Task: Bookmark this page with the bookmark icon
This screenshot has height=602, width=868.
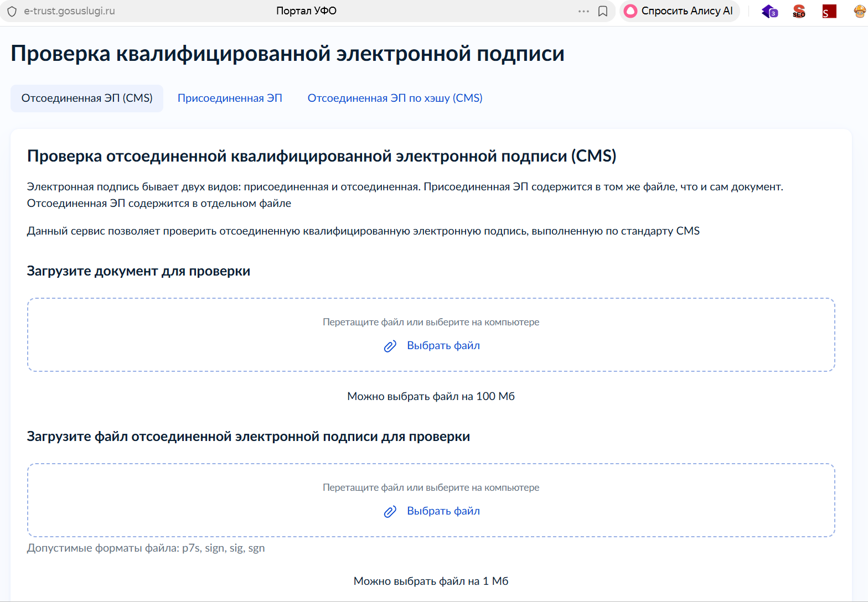Action: pos(603,11)
